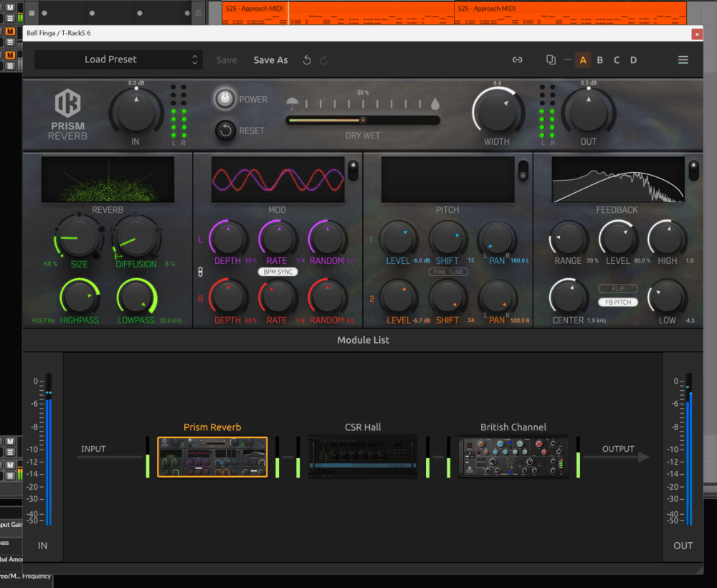Viewport: 717px width, 588px height.
Task: Click the pitch voice 1 PAN knob
Action: [497, 239]
